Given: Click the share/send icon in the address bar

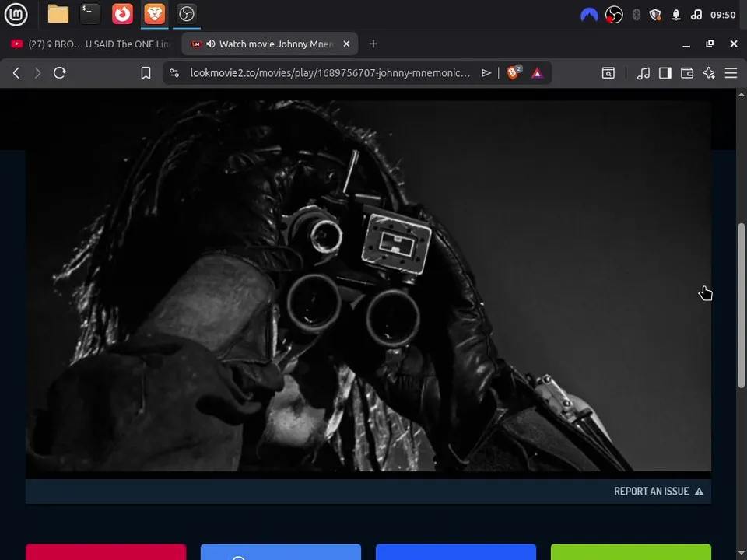Looking at the screenshot, I should click(486, 73).
